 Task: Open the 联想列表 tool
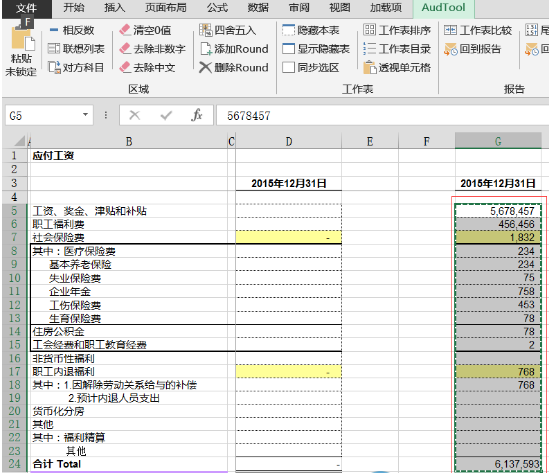[76, 49]
